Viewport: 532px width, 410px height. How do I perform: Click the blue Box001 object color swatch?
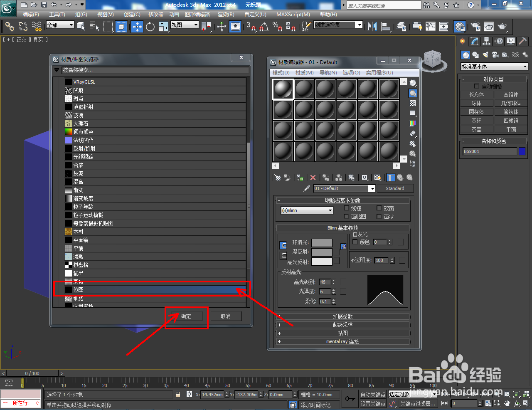click(x=522, y=151)
